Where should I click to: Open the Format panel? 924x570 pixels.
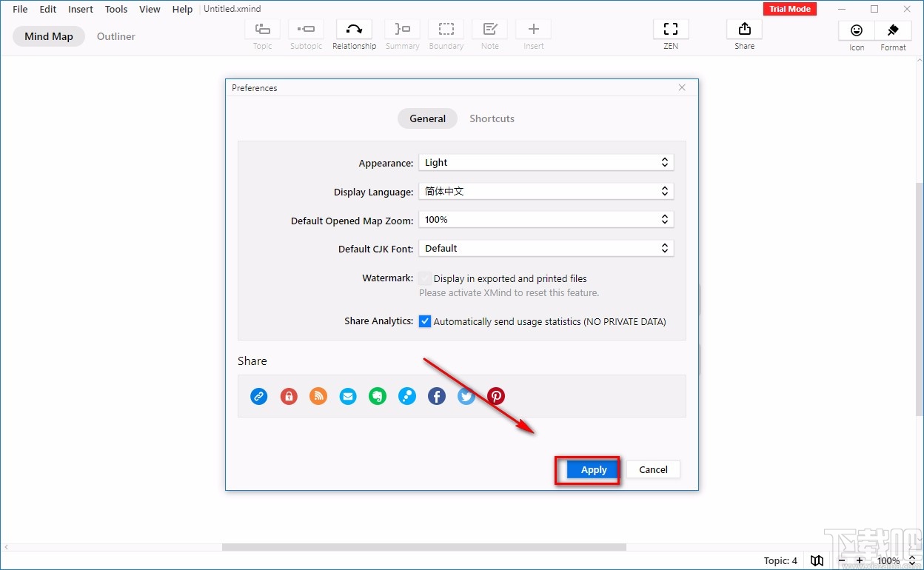pyautogui.click(x=893, y=30)
